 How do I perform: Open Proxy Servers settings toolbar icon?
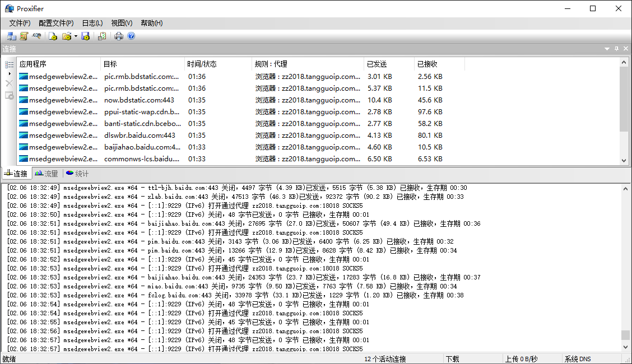coord(12,36)
